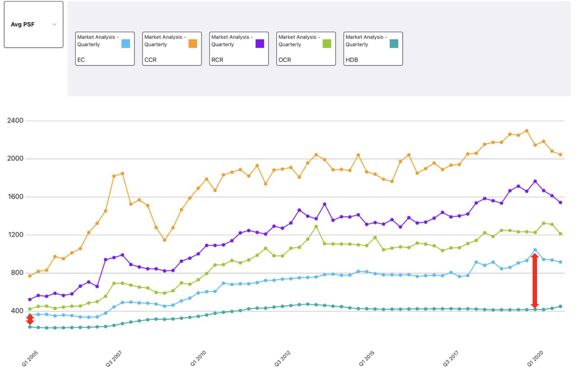Toggle the EC series legend card
This screenshot has width=588, height=379.
pos(104,48)
